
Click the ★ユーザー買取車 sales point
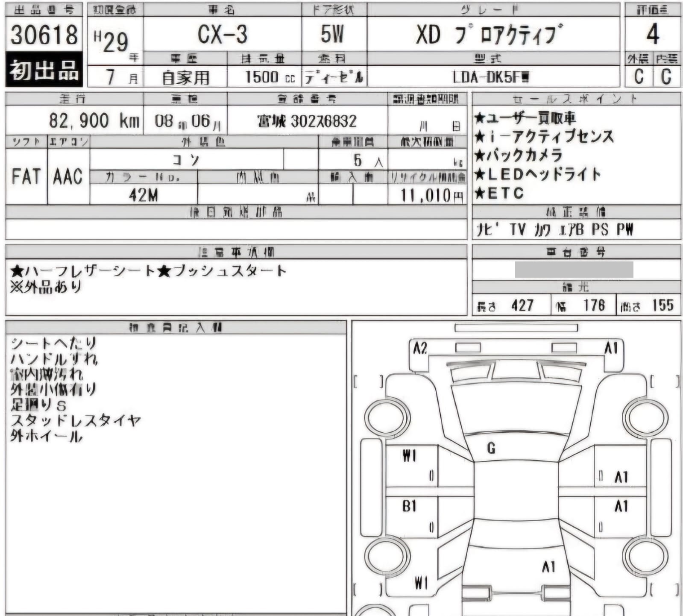tap(525, 117)
